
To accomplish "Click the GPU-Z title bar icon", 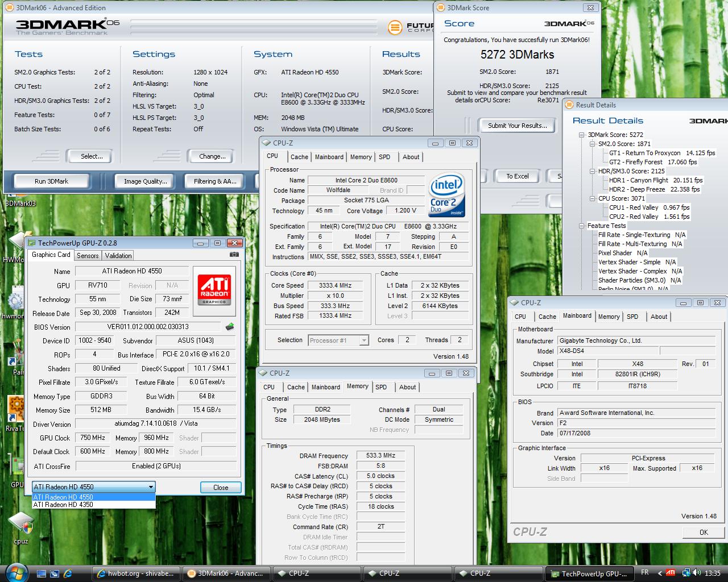I will [32, 243].
